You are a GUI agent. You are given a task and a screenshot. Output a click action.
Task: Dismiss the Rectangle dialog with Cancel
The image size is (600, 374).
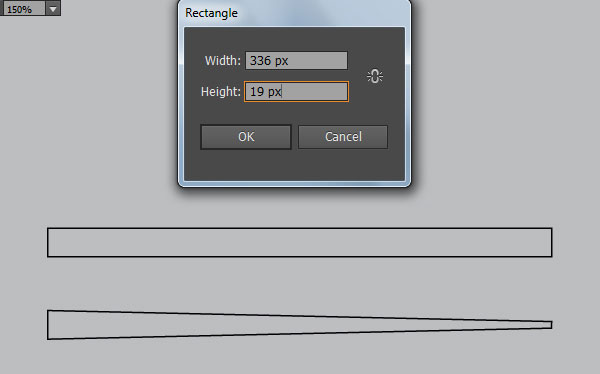point(343,137)
